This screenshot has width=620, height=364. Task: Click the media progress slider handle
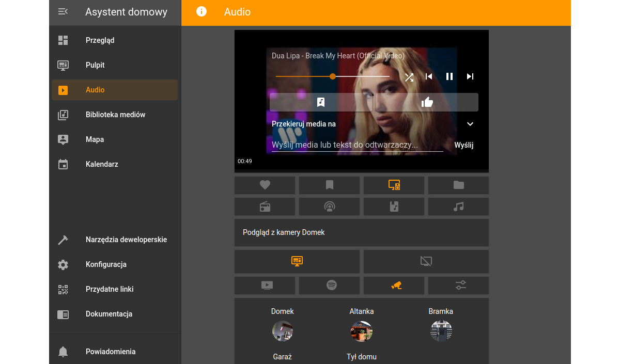click(x=333, y=76)
